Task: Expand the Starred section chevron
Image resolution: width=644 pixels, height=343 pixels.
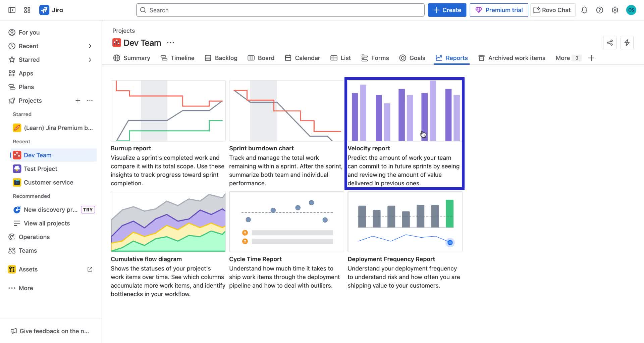Action: (90, 59)
